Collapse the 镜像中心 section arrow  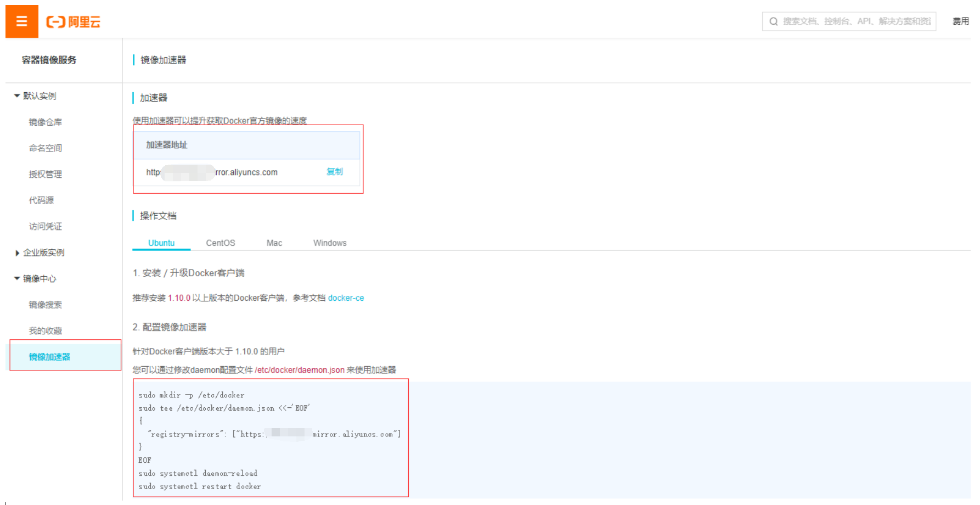(x=17, y=278)
